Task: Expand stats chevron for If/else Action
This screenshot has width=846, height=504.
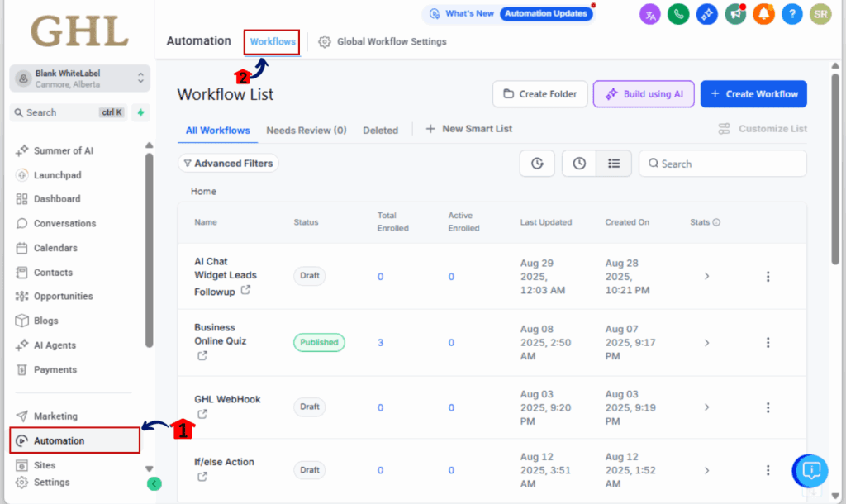Action: [x=707, y=471]
